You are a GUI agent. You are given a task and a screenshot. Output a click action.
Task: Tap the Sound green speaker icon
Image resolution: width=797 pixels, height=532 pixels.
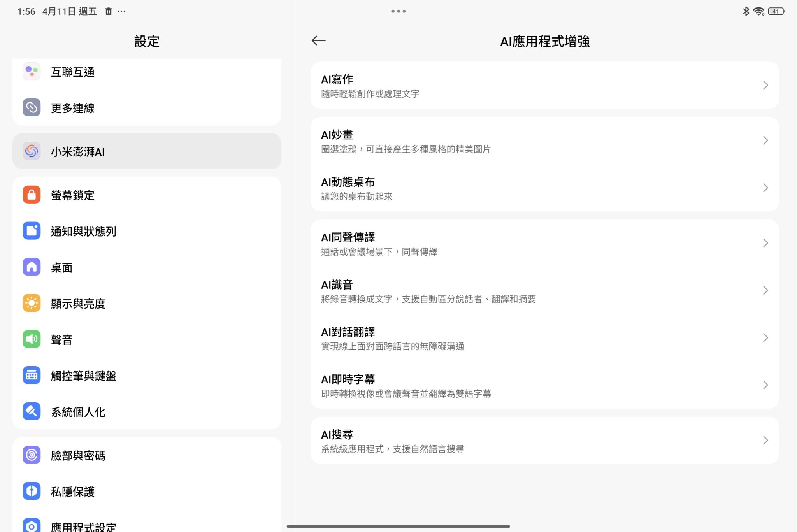32,339
